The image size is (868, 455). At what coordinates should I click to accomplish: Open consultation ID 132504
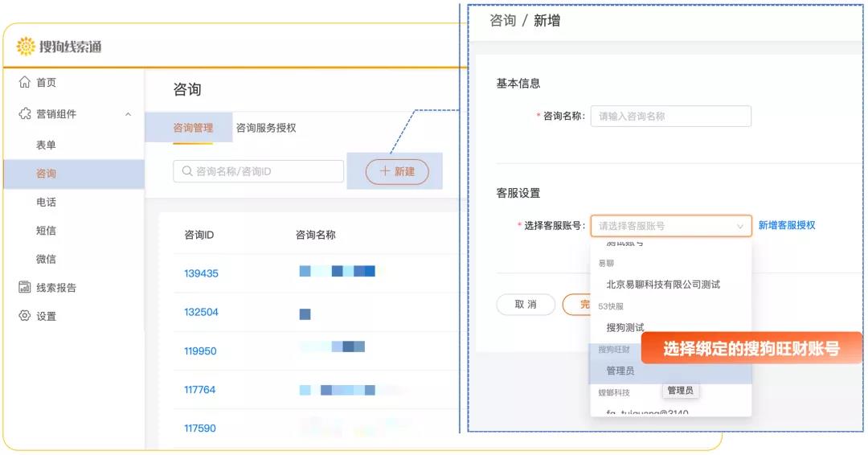[x=201, y=312]
